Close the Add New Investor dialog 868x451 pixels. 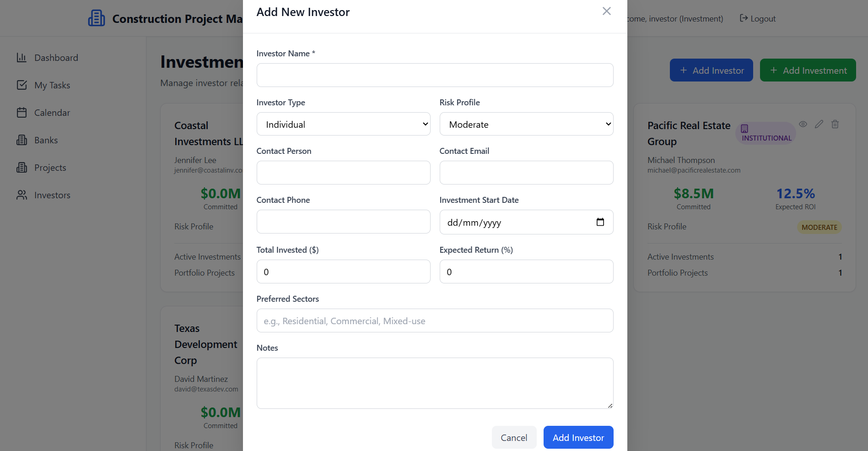(606, 11)
